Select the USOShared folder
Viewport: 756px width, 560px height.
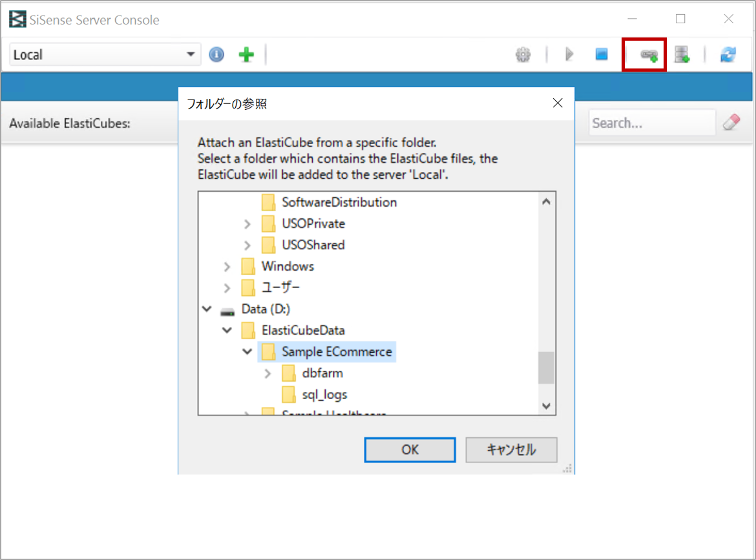pos(313,245)
